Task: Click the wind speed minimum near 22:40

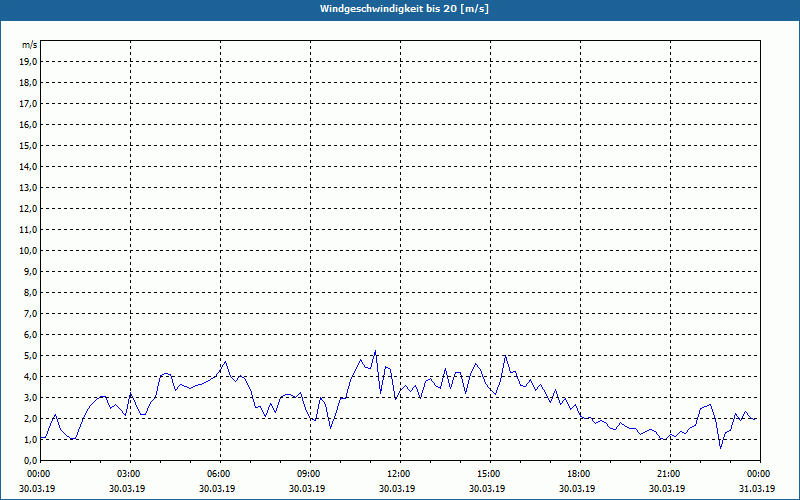Action: tap(720, 448)
